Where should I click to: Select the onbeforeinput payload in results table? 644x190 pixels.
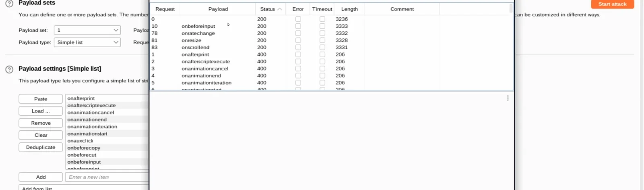198,26
